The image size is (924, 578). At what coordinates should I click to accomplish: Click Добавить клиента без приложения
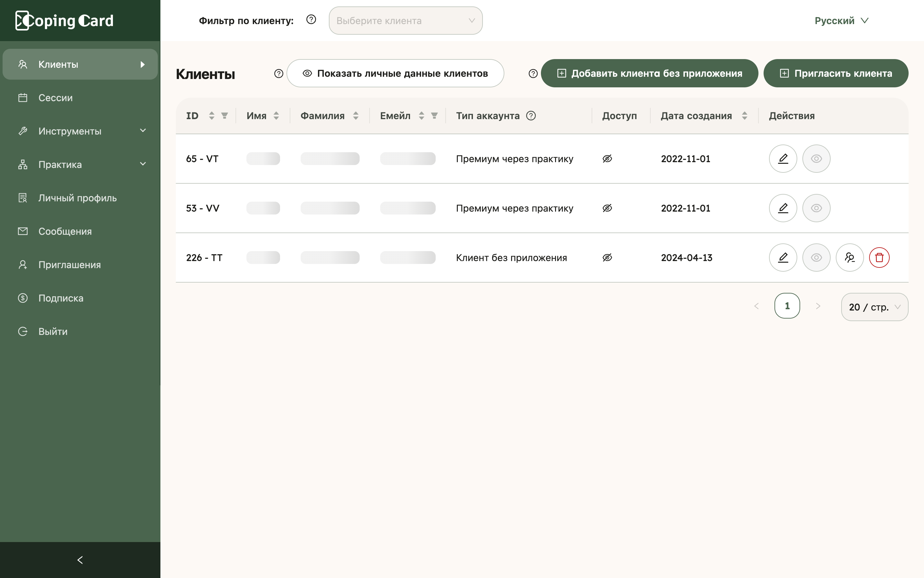(x=649, y=74)
